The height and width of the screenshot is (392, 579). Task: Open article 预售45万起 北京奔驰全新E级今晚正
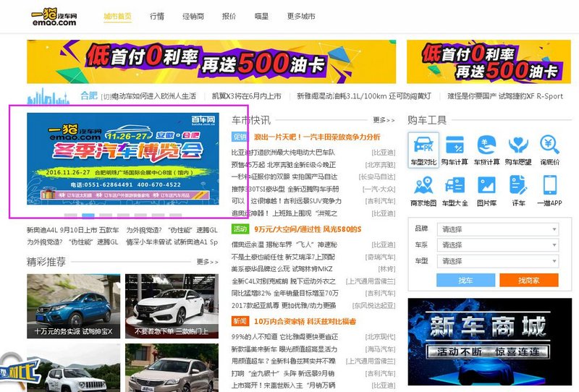click(x=284, y=165)
